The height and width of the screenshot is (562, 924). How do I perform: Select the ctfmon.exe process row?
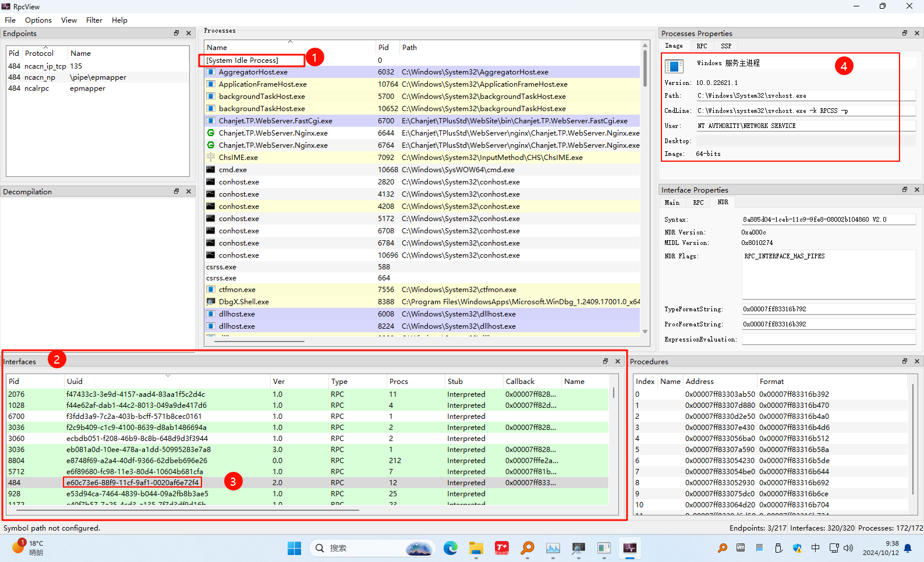tap(237, 290)
